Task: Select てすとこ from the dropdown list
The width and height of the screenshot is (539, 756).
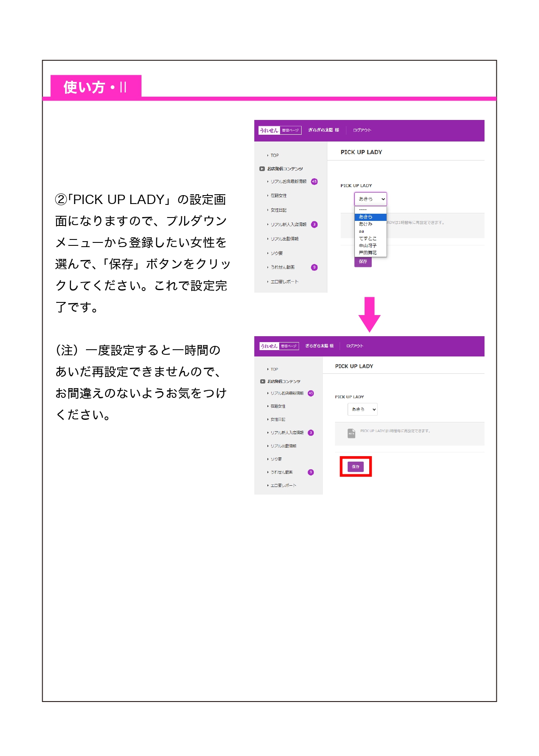Action: 370,239
